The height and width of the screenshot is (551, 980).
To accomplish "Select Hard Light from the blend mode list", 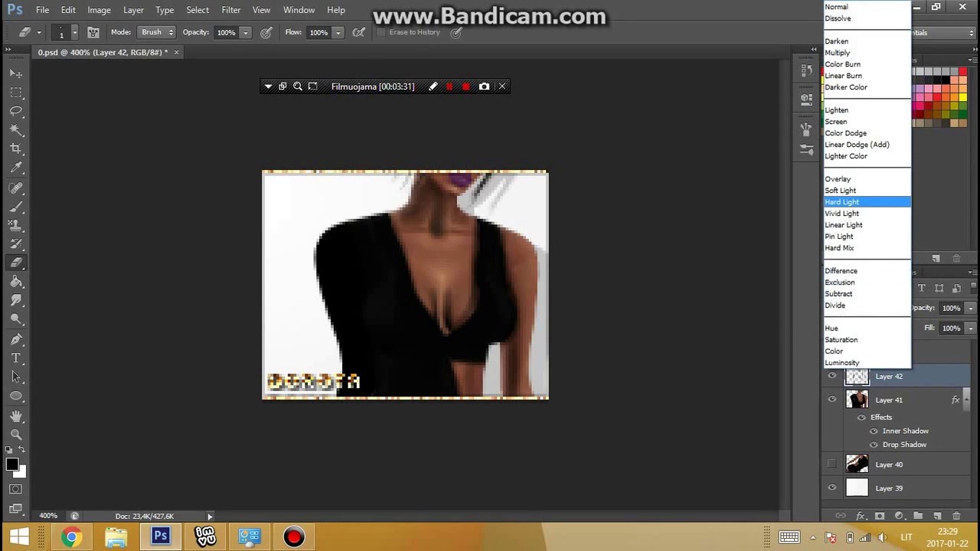I will coord(842,201).
